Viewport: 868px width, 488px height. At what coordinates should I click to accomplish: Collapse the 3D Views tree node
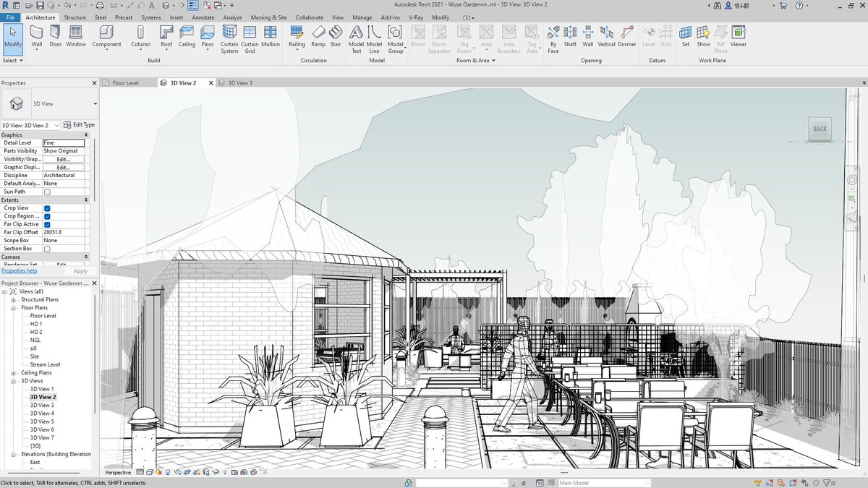point(13,381)
